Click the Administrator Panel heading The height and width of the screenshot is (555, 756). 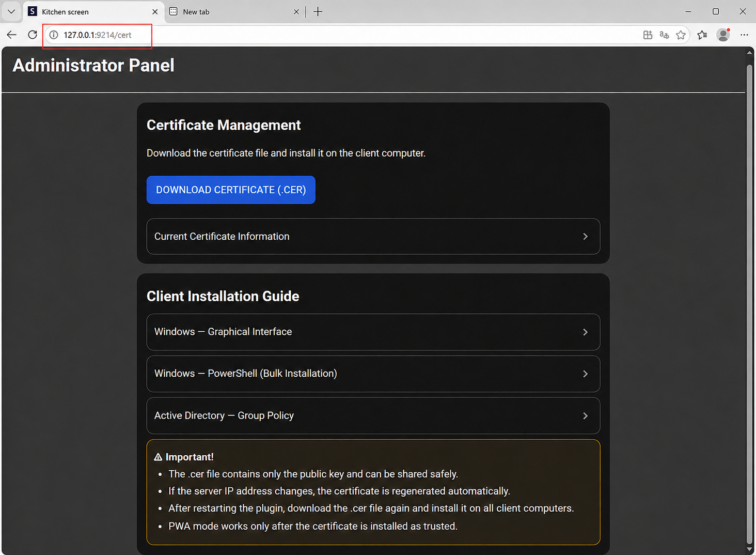[93, 66]
